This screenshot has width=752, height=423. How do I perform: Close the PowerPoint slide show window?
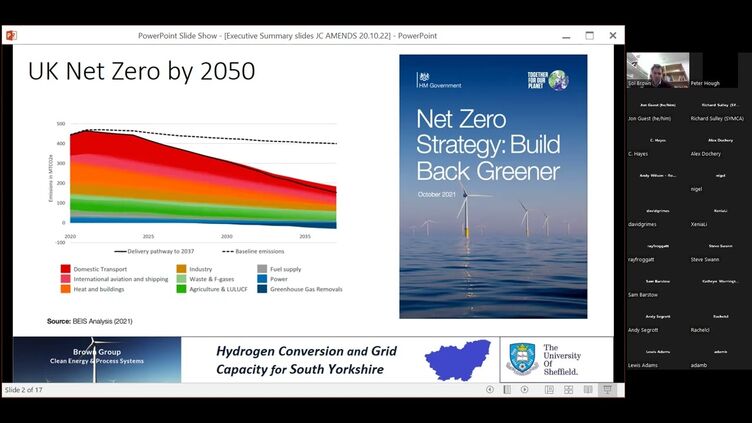pos(613,35)
